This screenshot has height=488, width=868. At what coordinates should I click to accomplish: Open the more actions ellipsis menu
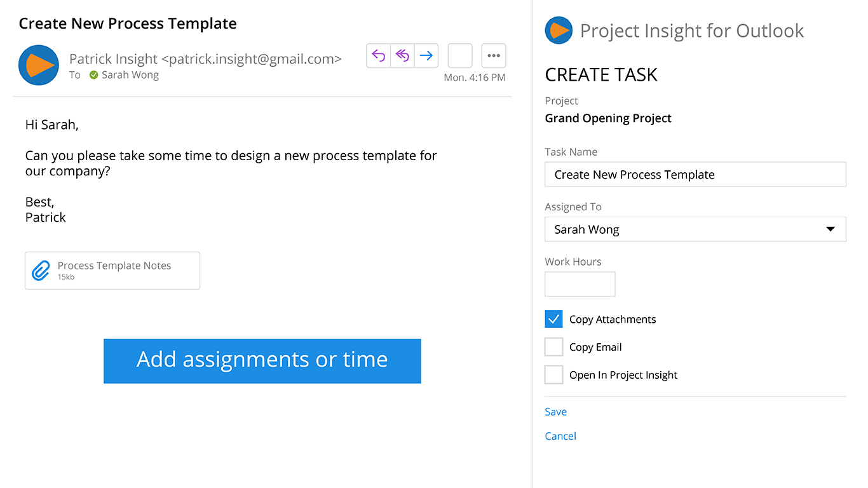coord(494,56)
